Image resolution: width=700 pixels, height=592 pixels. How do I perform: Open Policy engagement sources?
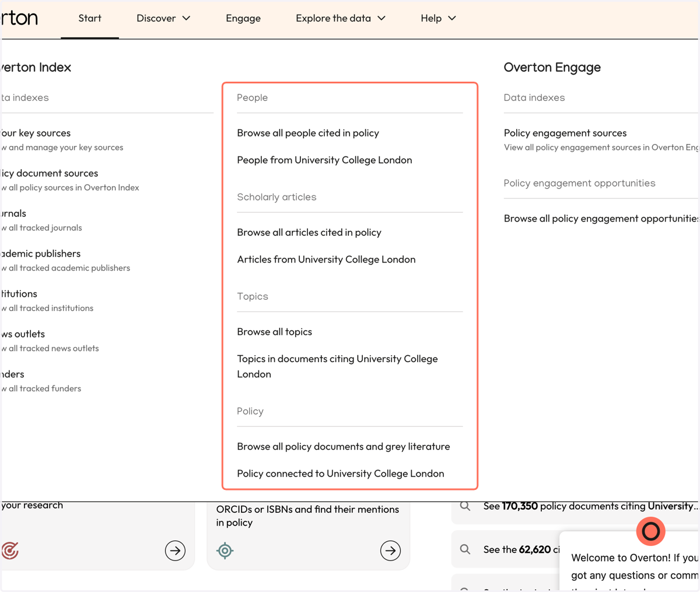(x=565, y=133)
